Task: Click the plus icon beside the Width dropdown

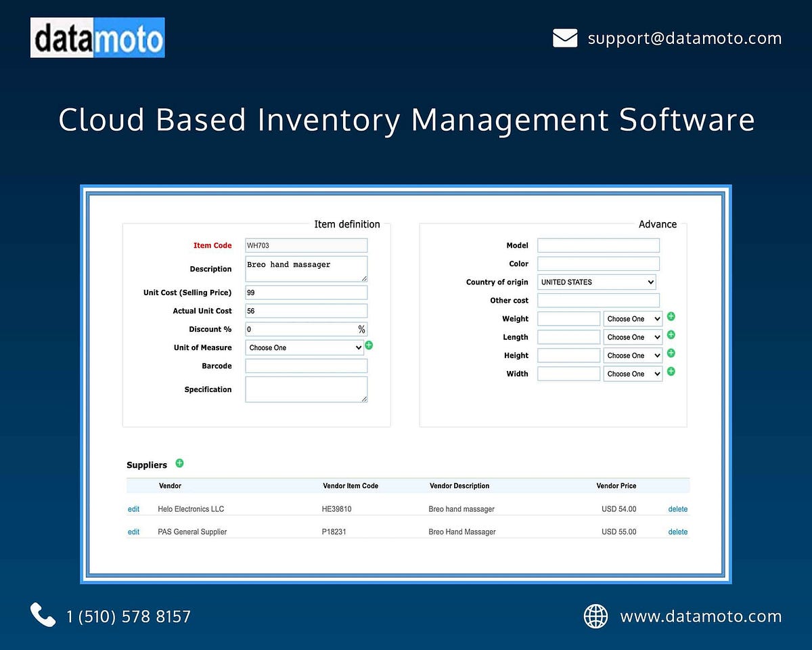Action: click(x=671, y=371)
